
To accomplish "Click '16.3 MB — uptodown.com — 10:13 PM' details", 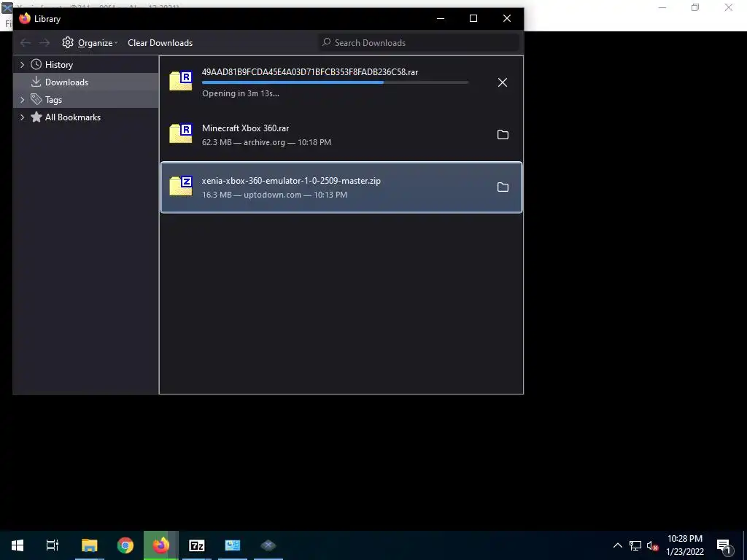I will coord(274,194).
